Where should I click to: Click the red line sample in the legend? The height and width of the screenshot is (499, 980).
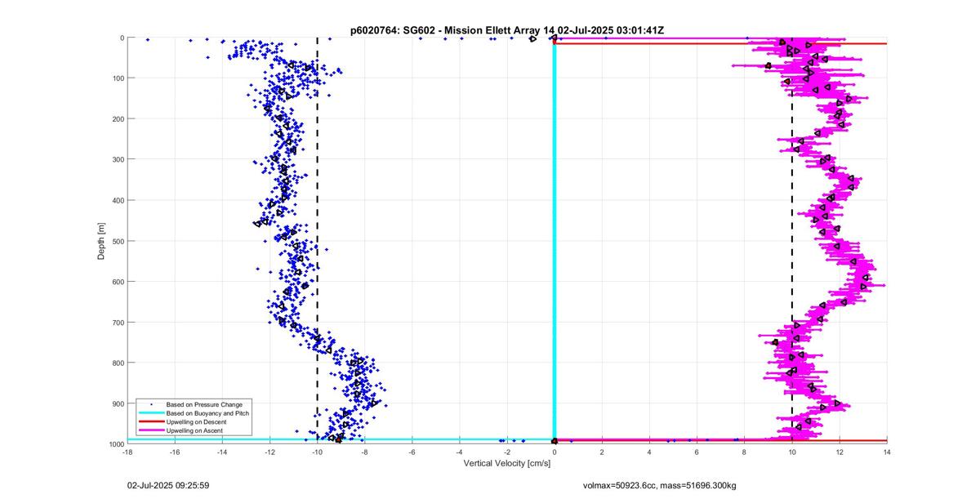click(x=150, y=421)
